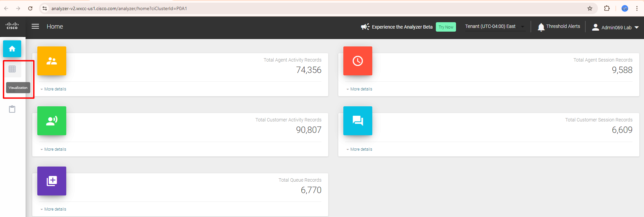Screen dimensions: 644x217
Task: Open the Visualization grid icon in sidebar
Action: pos(12,69)
